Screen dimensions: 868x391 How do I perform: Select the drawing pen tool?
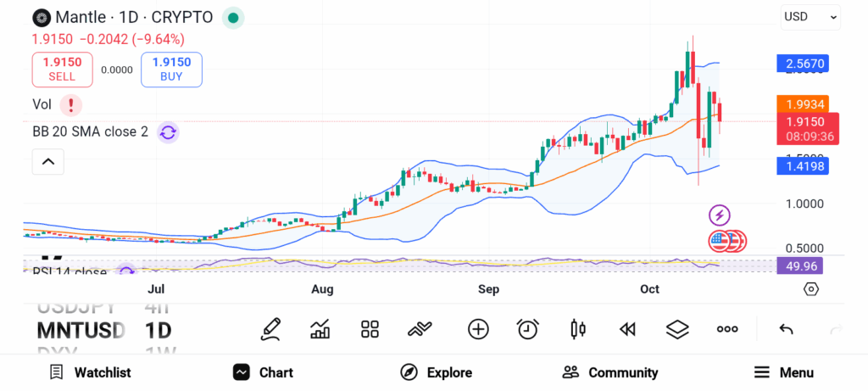pos(271,329)
